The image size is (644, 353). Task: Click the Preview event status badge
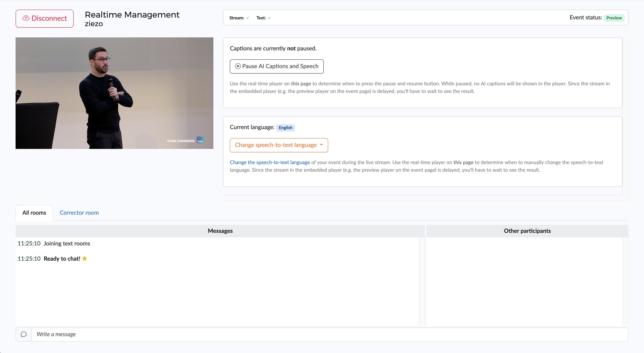click(x=614, y=18)
